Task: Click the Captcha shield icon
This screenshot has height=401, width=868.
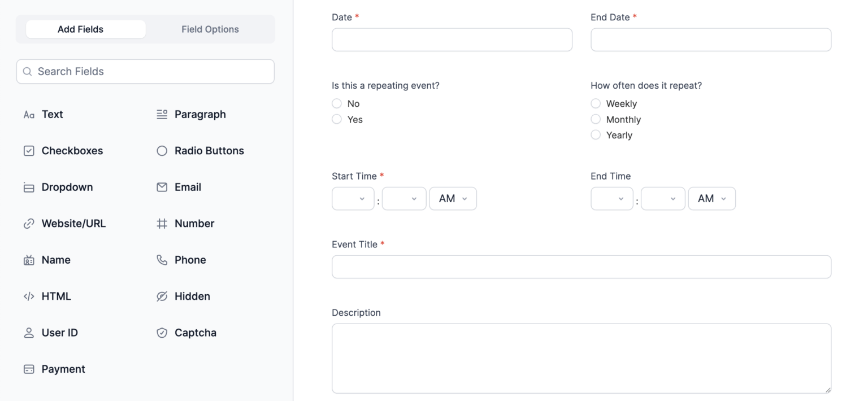Action: [x=162, y=333]
